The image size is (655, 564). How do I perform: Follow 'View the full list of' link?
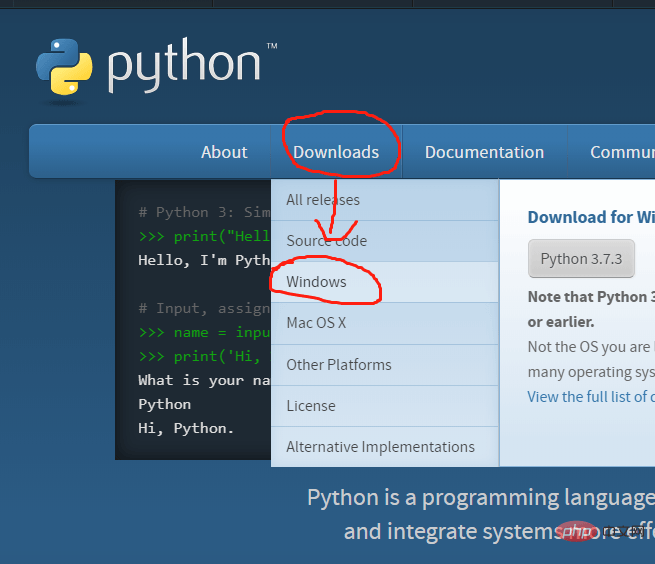591,396
